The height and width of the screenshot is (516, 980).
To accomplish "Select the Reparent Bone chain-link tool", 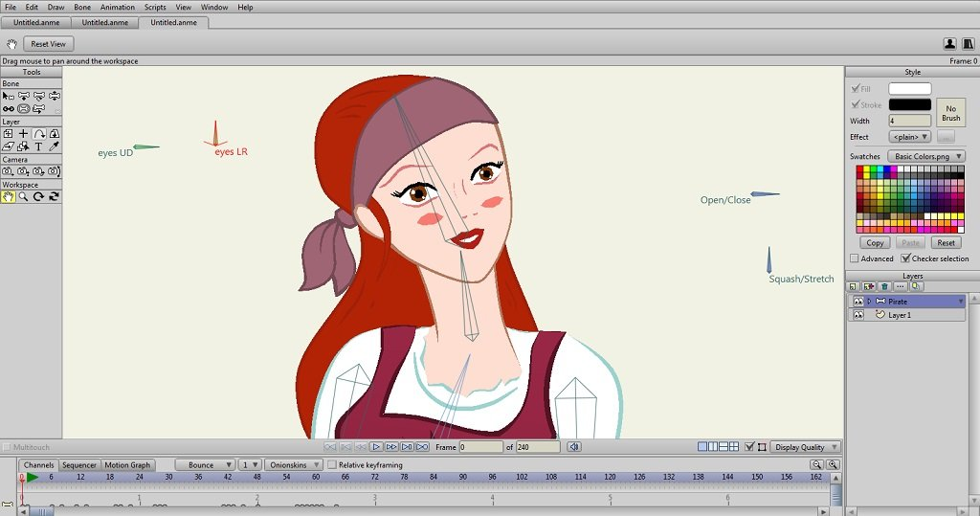I will (8, 109).
